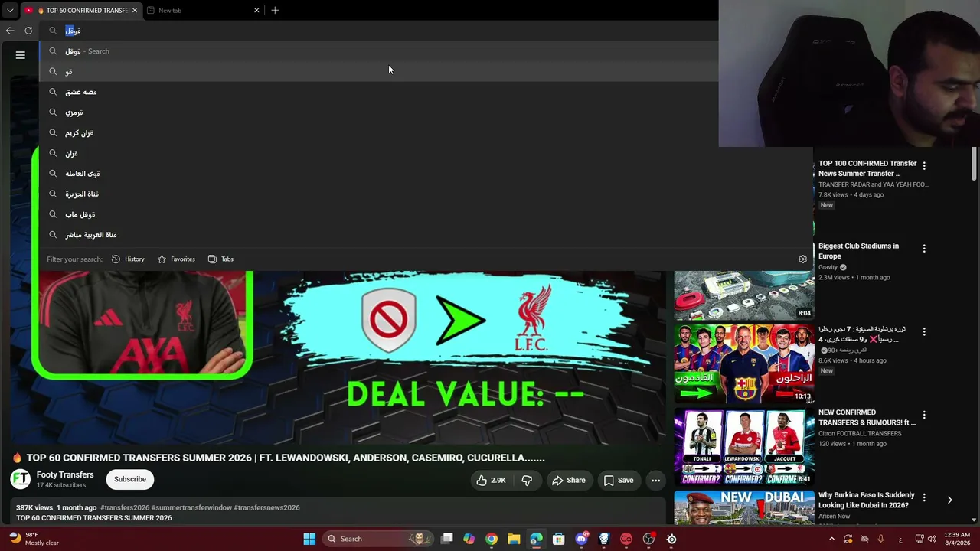The width and height of the screenshot is (980, 551).
Task: Open the tab list dropdown arrow
Action: tap(9, 11)
